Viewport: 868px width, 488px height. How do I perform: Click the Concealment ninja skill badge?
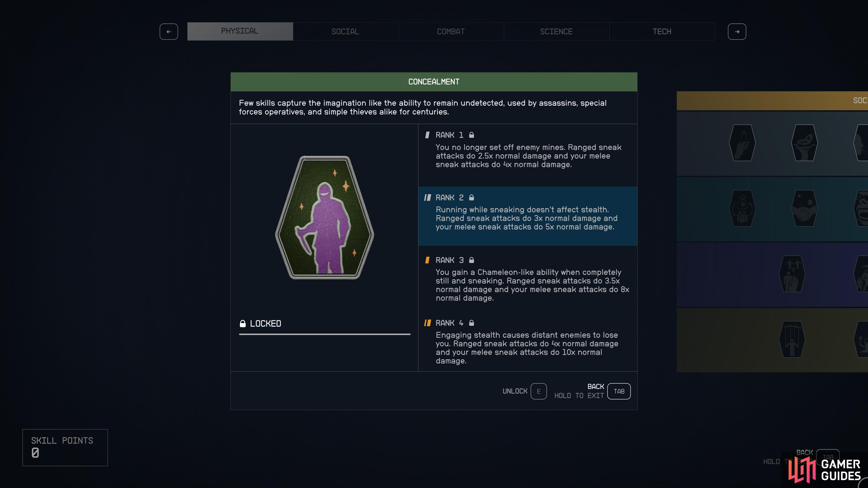coord(325,218)
